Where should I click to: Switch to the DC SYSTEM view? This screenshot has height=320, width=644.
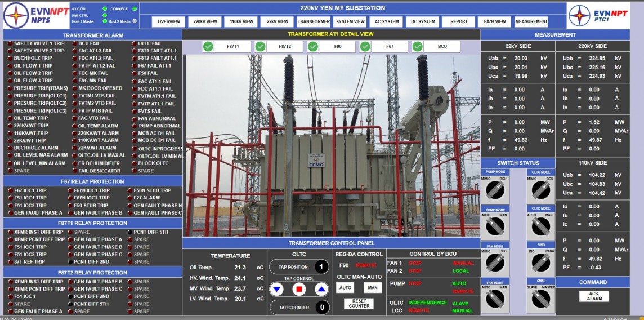pyautogui.click(x=423, y=21)
